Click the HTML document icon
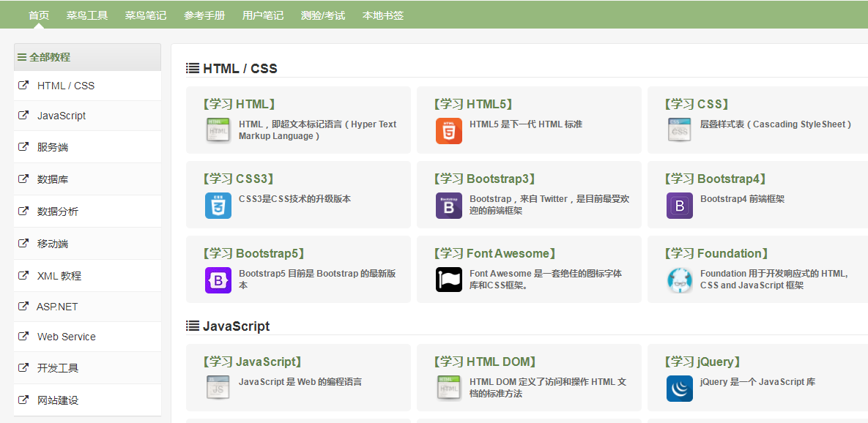 click(218, 130)
